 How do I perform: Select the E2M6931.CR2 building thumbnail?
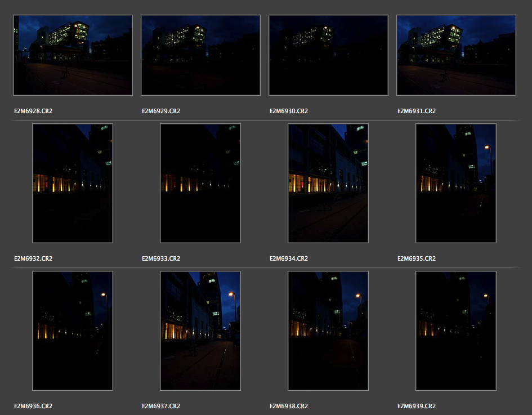tap(456, 55)
